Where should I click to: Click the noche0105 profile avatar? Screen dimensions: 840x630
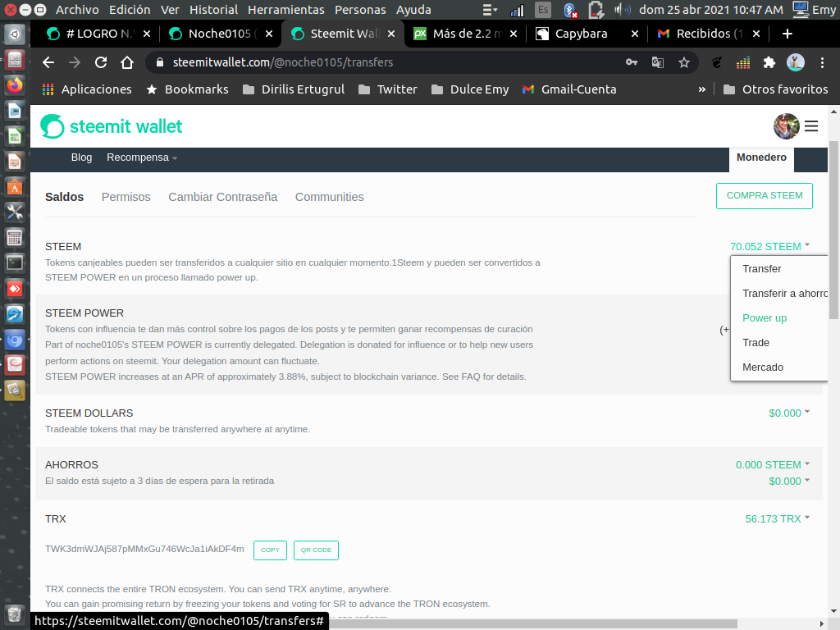coord(787,126)
